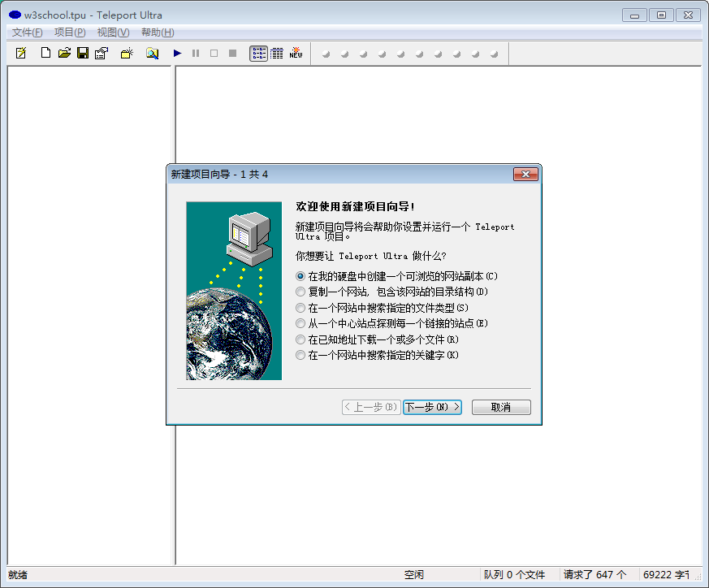The width and height of the screenshot is (709, 588).
Task: Pick '在一个网站中搜索指定的关键字' radio option
Action: [x=377, y=355]
